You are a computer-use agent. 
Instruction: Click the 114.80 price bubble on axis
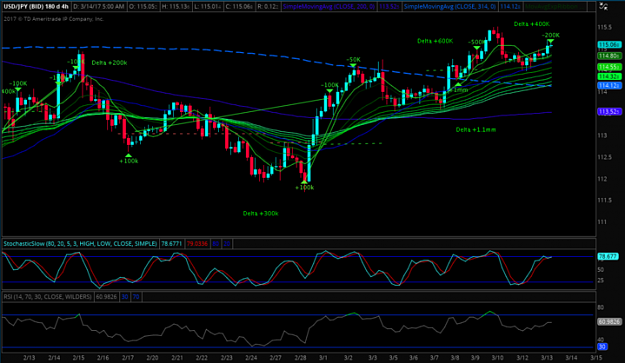point(609,56)
